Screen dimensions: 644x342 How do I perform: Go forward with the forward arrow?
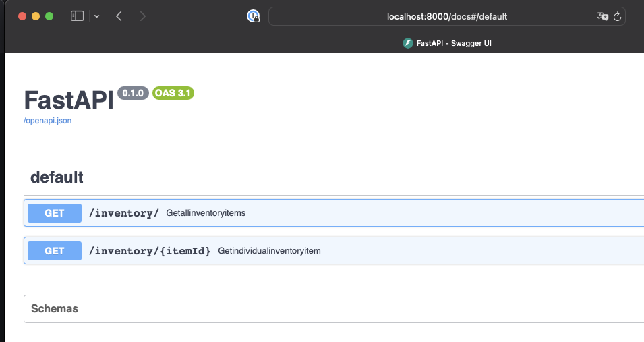click(x=142, y=16)
